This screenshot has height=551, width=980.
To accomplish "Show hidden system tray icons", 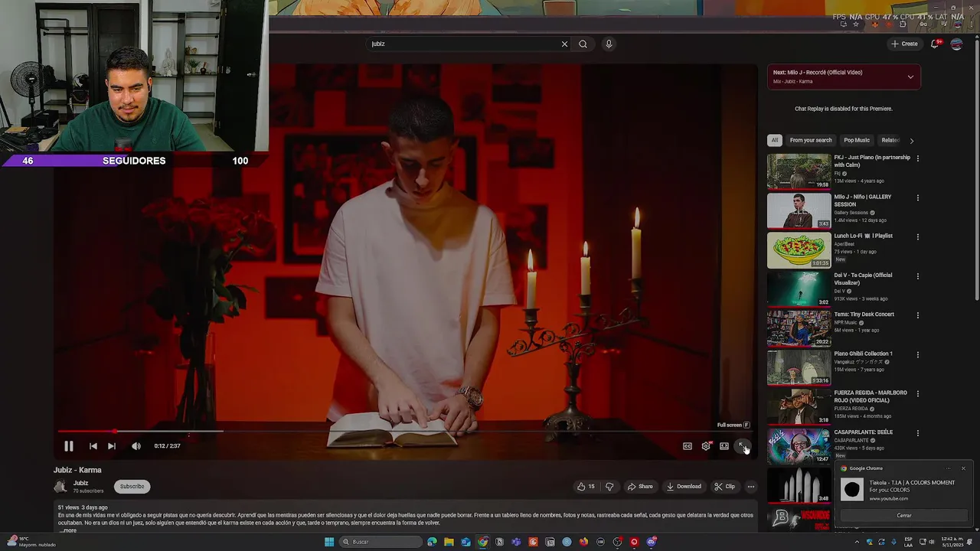I will point(857,542).
